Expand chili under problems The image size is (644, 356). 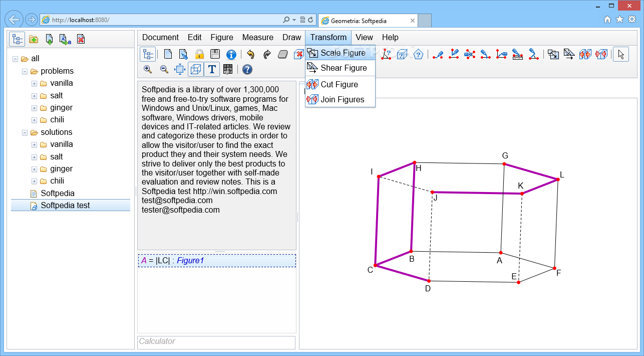pyautogui.click(x=34, y=120)
